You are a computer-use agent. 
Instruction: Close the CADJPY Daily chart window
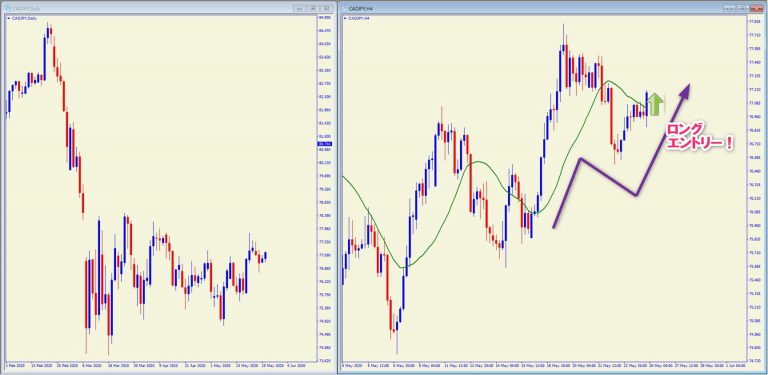[x=326, y=8]
